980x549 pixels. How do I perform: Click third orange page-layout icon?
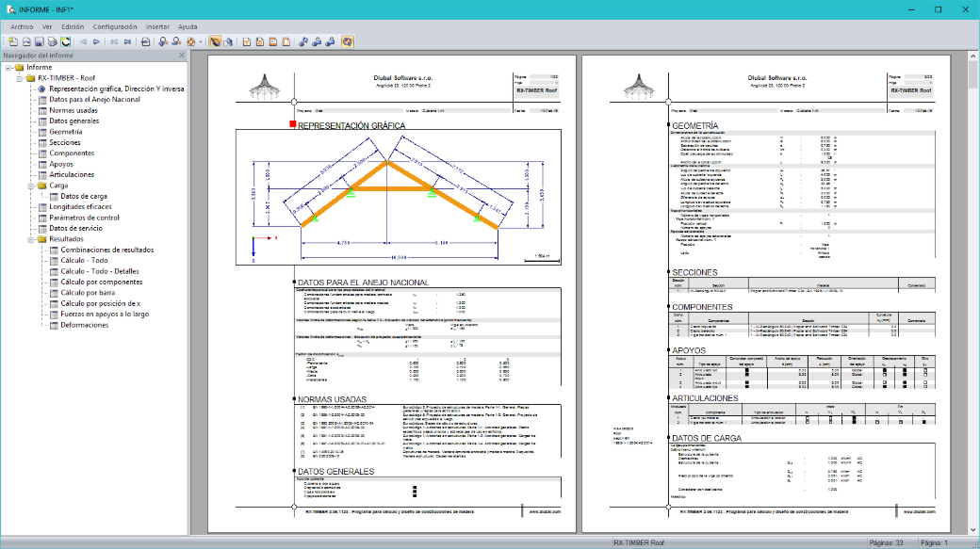click(x=272, y=41)
